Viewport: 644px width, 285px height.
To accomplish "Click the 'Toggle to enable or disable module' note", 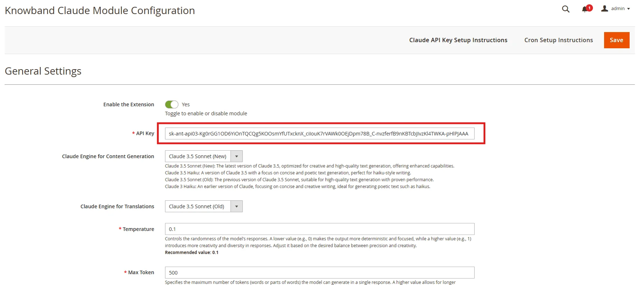I will click(206, 113).
